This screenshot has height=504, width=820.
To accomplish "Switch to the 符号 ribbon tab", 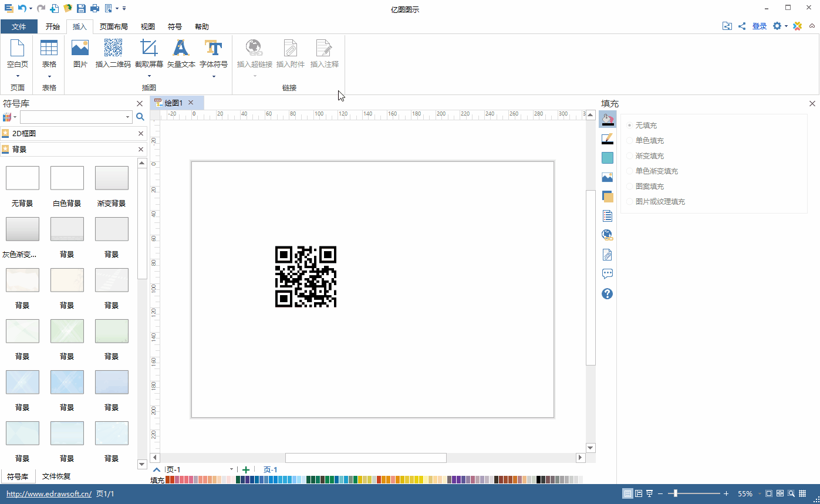I will pos(175,26).
